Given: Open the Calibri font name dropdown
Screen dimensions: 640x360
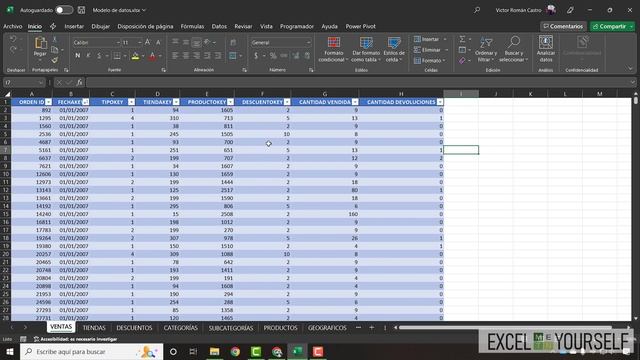Looking at the screenshot, I should point(118,42).
